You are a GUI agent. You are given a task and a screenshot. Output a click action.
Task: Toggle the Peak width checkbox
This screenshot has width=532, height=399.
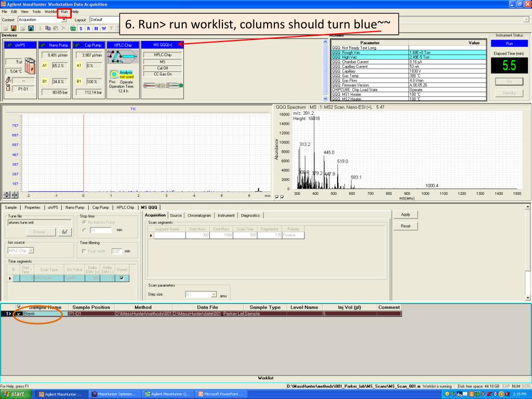coord(84,251)
